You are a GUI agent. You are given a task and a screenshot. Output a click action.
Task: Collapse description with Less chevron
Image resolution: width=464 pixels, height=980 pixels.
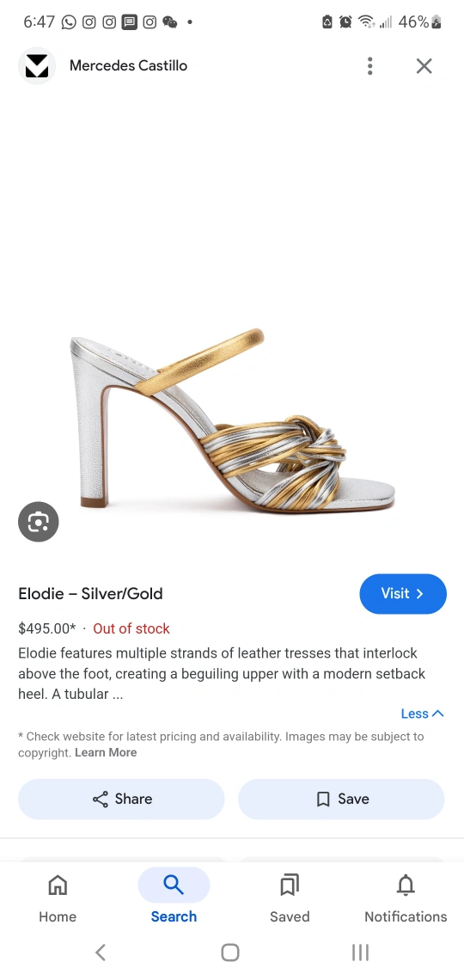[422, 714]
